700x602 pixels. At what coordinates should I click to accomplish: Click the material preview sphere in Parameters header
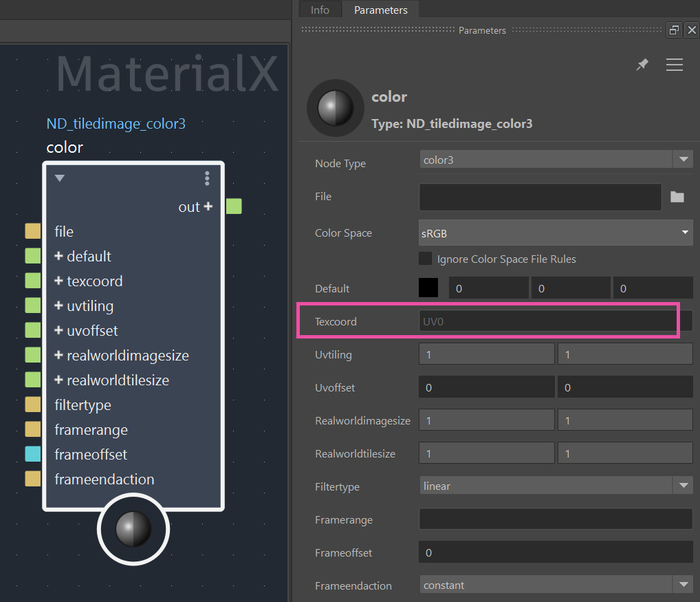(x=336, y=107)
